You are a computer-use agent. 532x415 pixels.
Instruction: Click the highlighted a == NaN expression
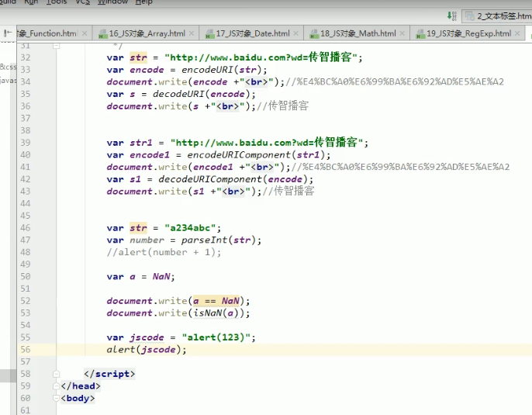point(216,301)
